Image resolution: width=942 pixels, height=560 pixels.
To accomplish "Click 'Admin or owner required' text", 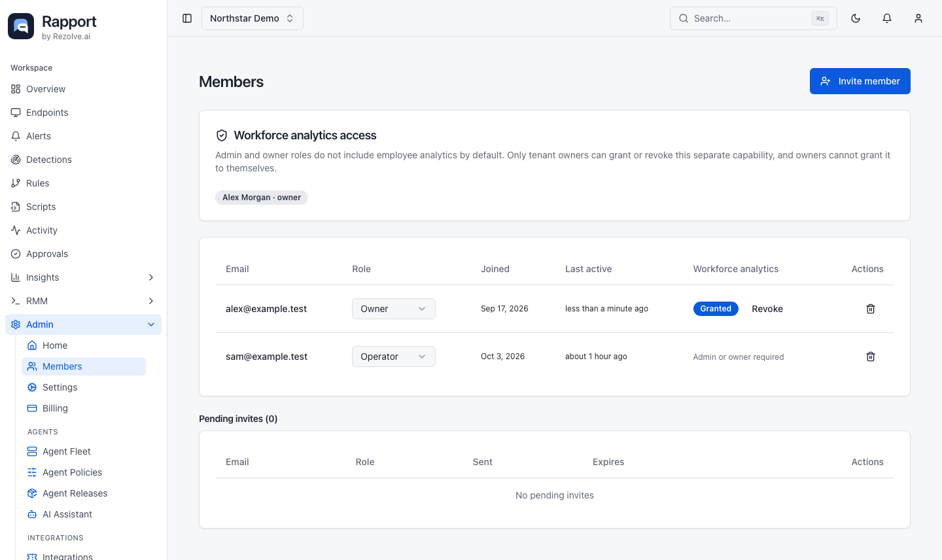I will [739, 357].
